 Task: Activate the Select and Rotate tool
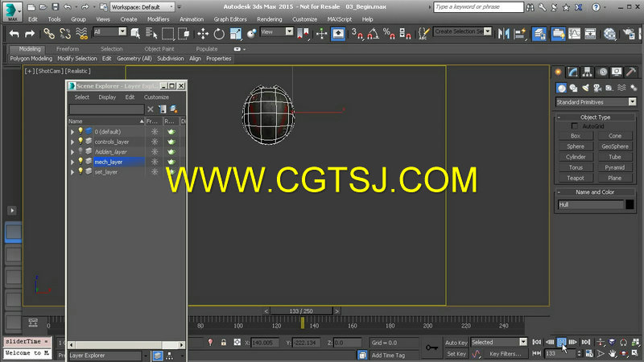click(x=219, y=34)
